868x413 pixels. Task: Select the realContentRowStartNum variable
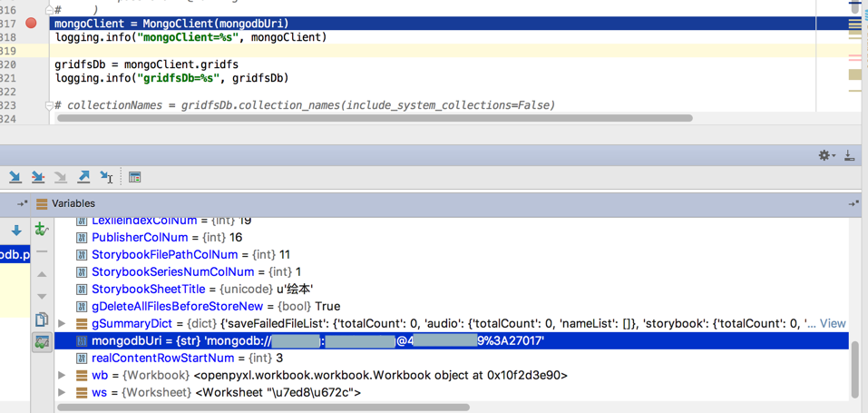pos(452,359)
